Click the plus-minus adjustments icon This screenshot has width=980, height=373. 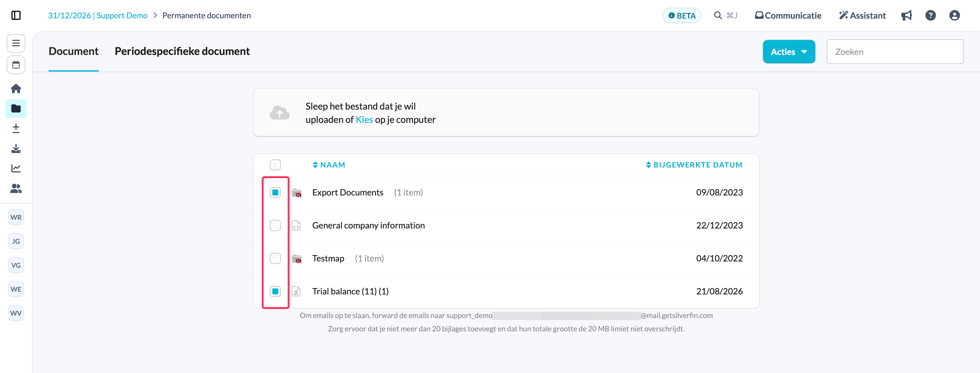click(x=16, y=129)
